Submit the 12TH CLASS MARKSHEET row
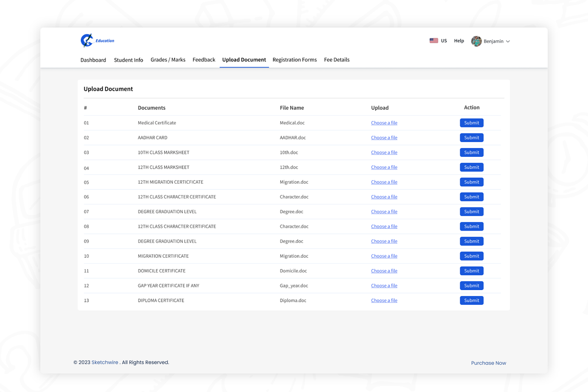This screenshot has width=588, height=392. click(471, 167)
